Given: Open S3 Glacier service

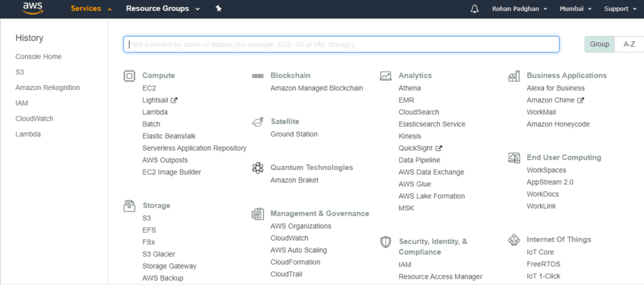Looking at the screenshot, I should click(x=158, y=254).
